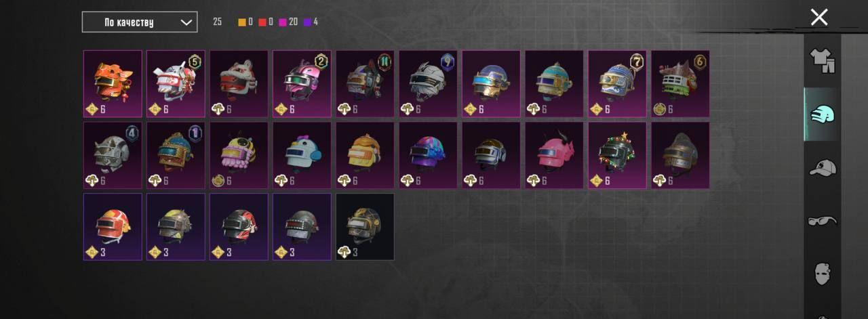Open the 'По качеству' sort dropdown
The height and width of the screenshot is (319, 868).
pyautogui.click(x=140, y=22)
